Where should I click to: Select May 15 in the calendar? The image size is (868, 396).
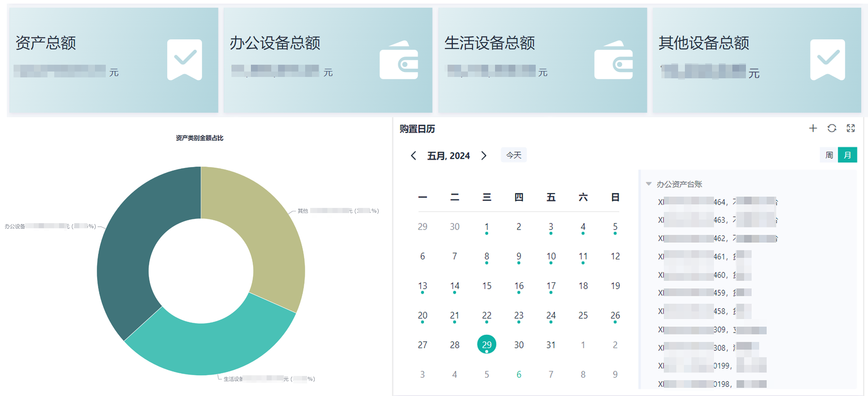click(x=486, y=286)
